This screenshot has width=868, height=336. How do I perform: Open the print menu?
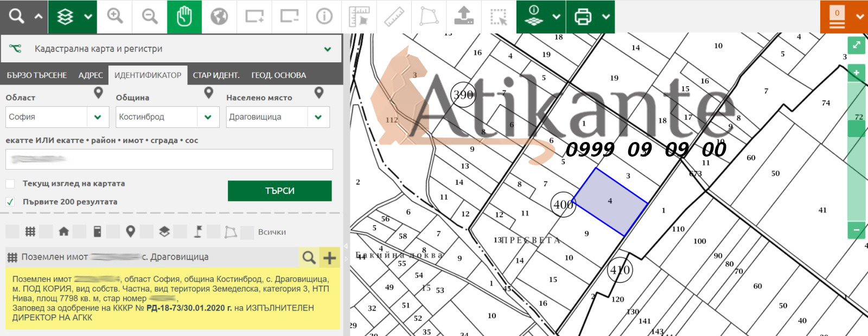pyautogui.click(x=590, y=17)
